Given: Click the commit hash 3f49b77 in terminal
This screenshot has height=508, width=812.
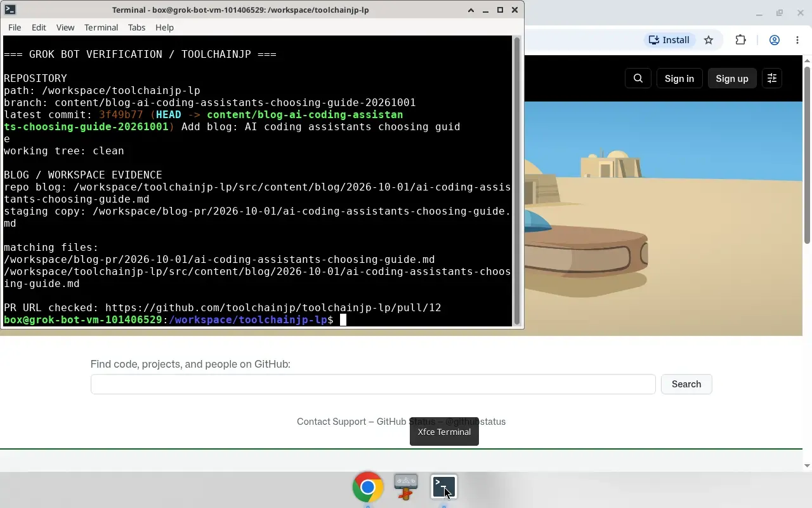Looking at the screenshot, I should coord(121,115).
